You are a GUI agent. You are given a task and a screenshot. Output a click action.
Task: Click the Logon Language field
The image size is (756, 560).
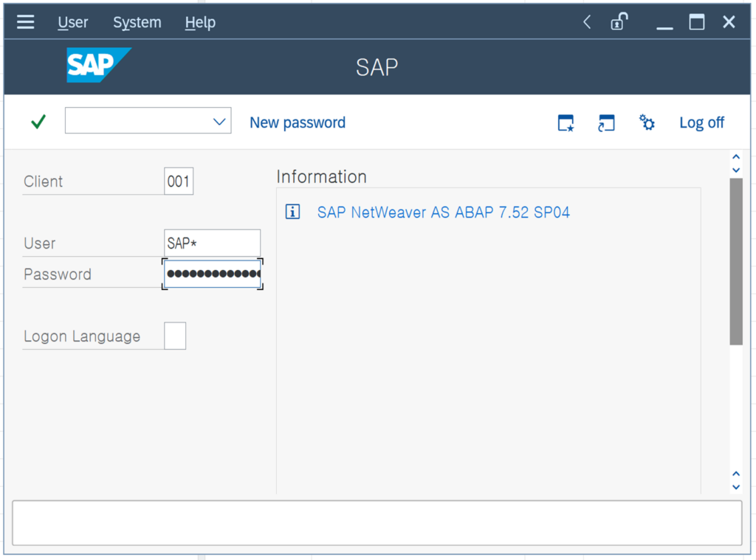pos(175,336)
